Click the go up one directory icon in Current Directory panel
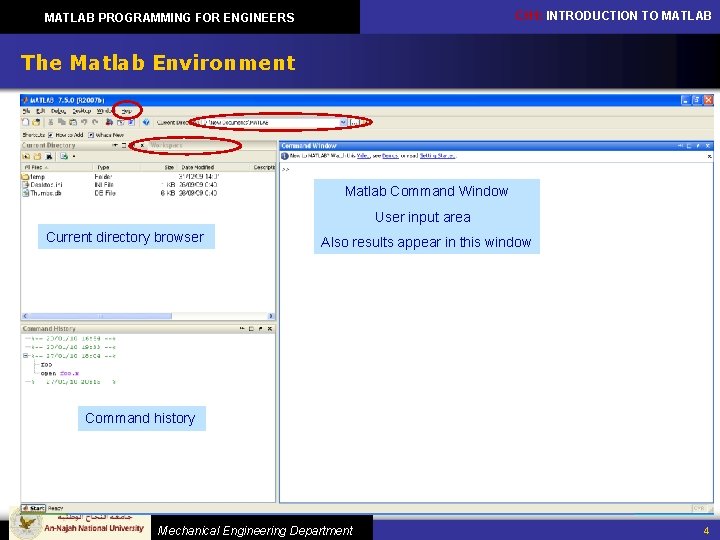This screenshot has width=720, height=540. [27, 157]
